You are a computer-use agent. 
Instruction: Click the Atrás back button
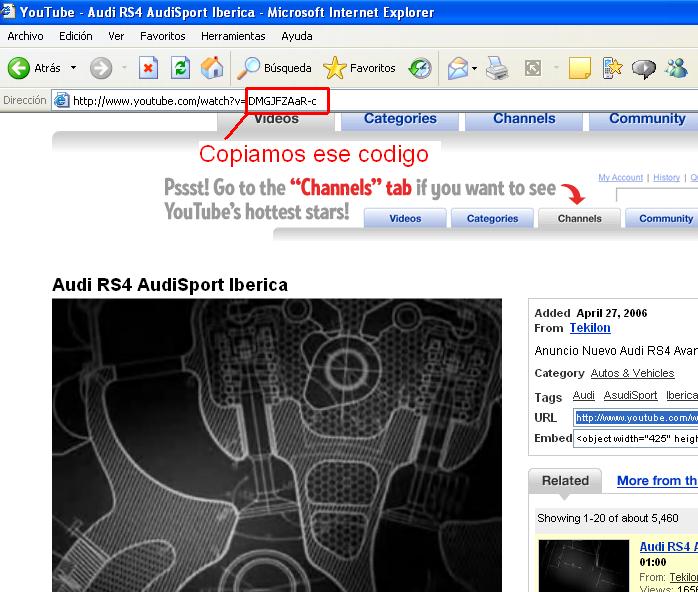click(35, 68)
